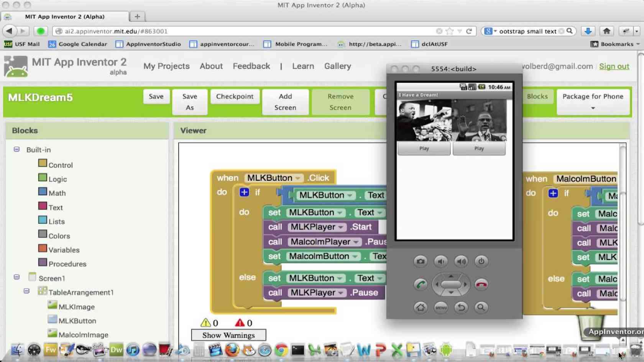Viewport: 644px width, 362px height.
Task: Click the red error triangle icon
Action: pos(240,323)
